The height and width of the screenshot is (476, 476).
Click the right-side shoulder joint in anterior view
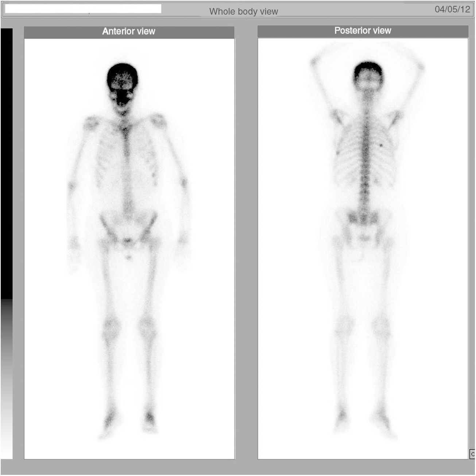point(158,120)
